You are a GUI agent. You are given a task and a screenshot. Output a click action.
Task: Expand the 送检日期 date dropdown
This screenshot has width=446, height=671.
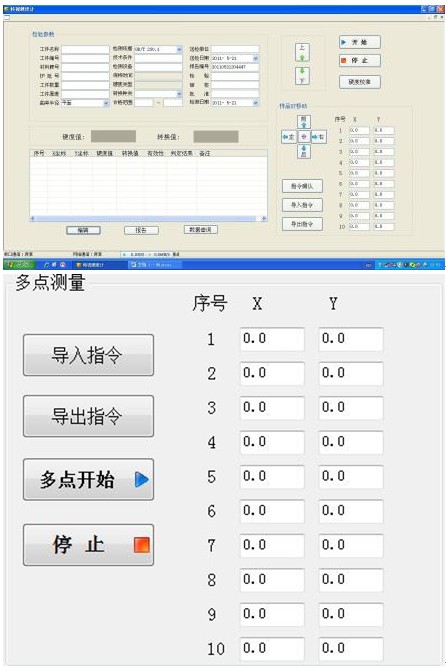(x=256, y=58)
